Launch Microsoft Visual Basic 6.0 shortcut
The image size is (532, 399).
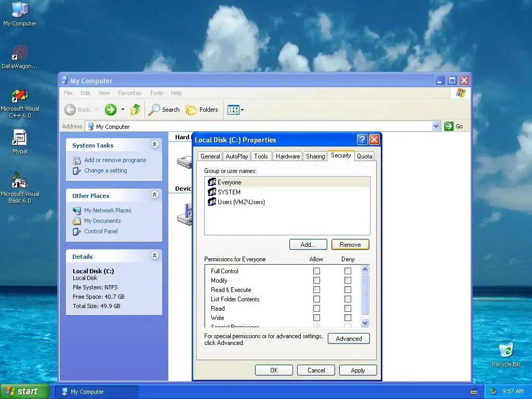pos(20,188)
